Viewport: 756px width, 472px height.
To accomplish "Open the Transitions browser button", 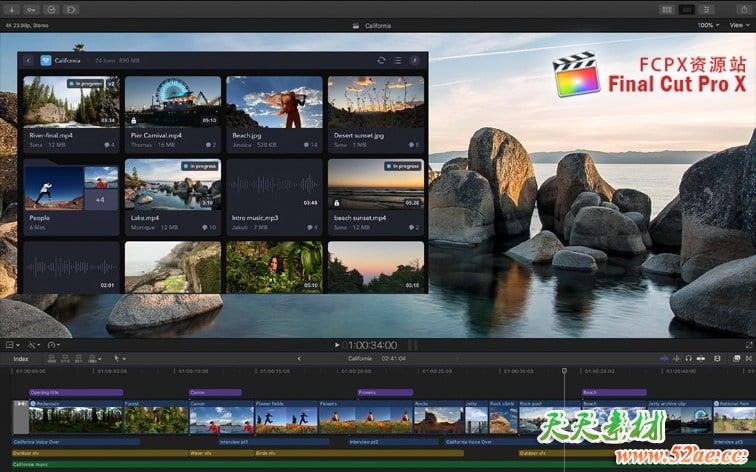I will click(749, 359).
